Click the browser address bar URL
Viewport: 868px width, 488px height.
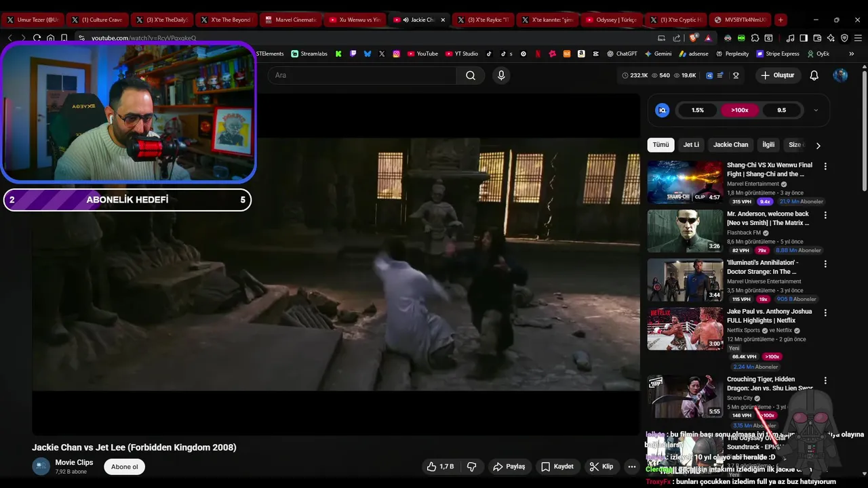tap(144, 38)
